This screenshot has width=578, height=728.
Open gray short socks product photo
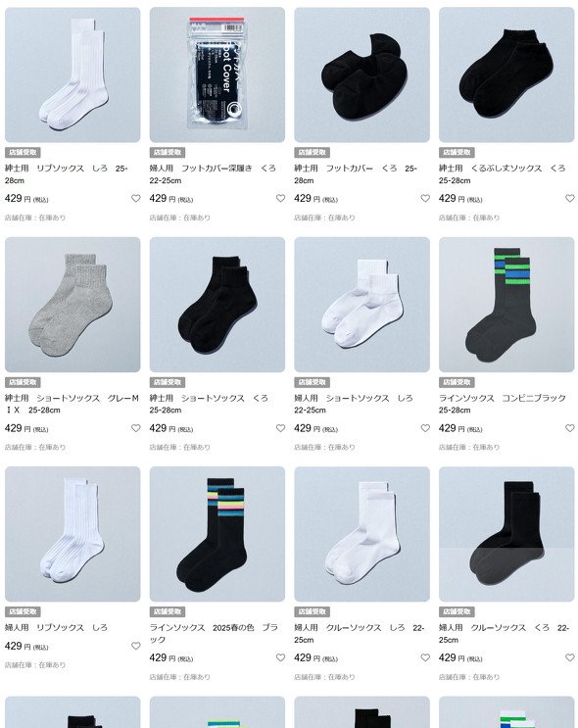coord(72,305)
